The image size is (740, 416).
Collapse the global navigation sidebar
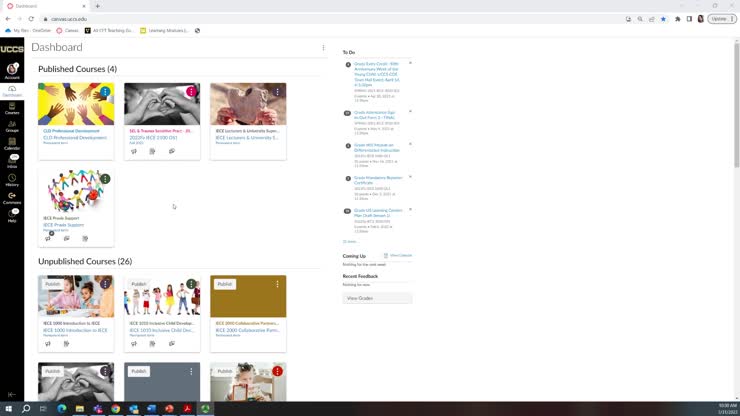tap(12, 394)
